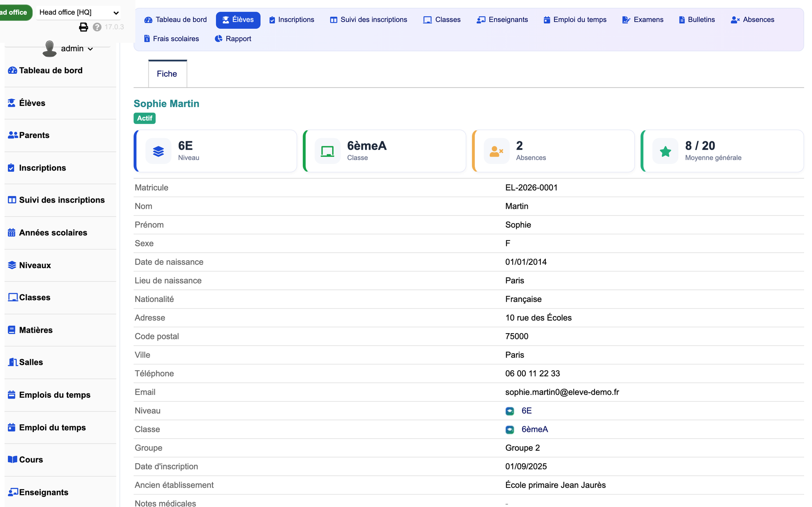
Task: Open Niveaux label in the sidebar
Action: click(35, 265)
